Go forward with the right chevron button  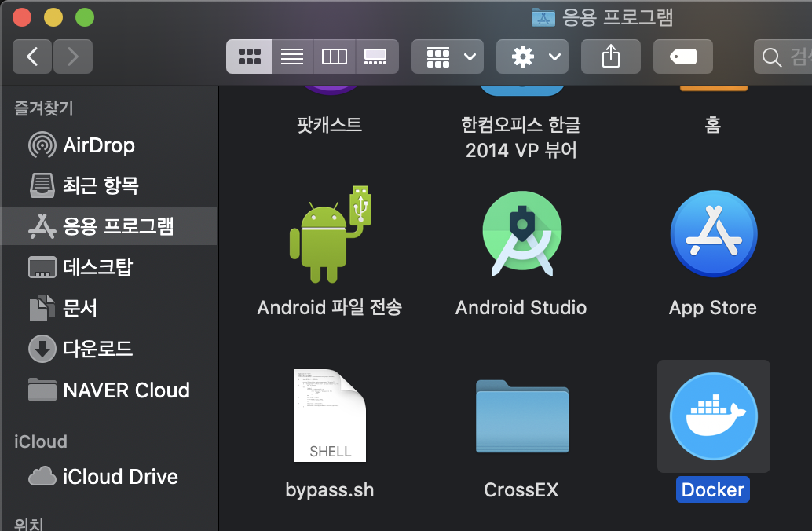pos(73,57)
